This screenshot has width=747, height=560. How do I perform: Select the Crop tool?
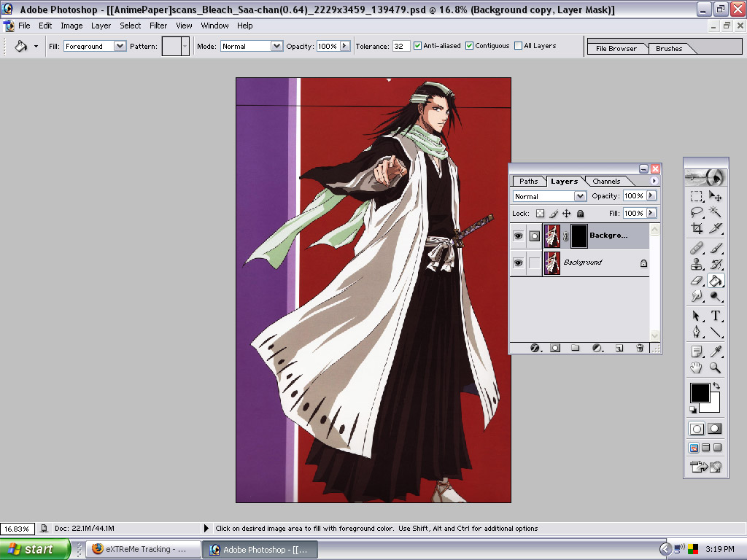697,228
